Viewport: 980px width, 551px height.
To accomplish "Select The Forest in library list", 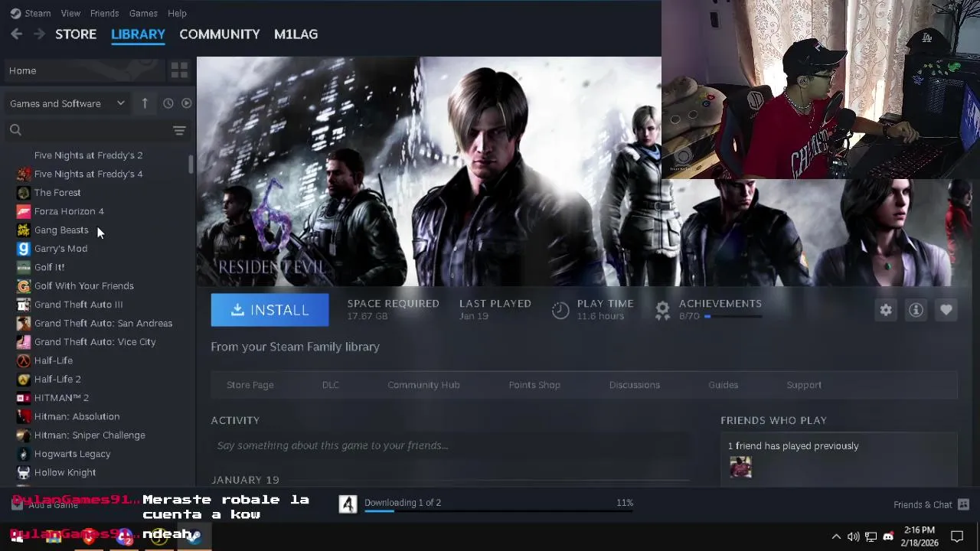I will (x=57, y=193).
